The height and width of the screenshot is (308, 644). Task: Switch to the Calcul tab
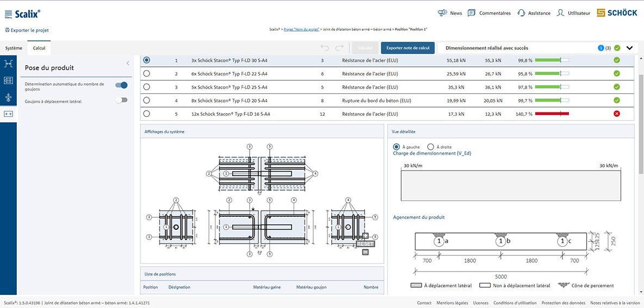point(39,48)
